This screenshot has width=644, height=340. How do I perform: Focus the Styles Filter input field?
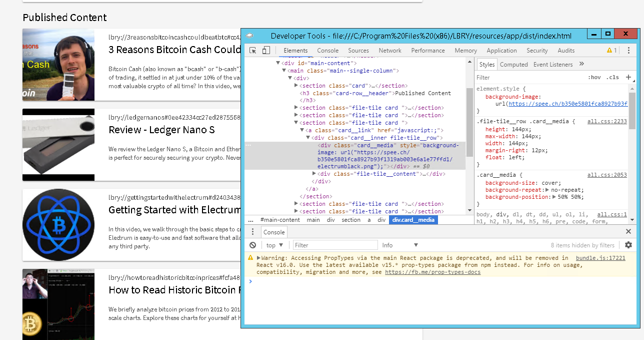click(x=530, y=78)
